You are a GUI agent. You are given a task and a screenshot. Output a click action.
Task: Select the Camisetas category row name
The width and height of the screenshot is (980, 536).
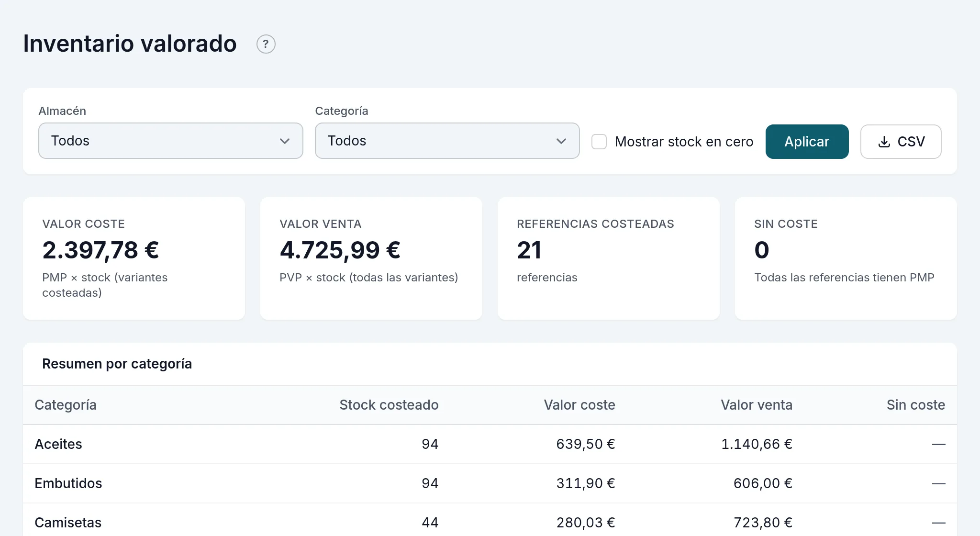(68, 523)
